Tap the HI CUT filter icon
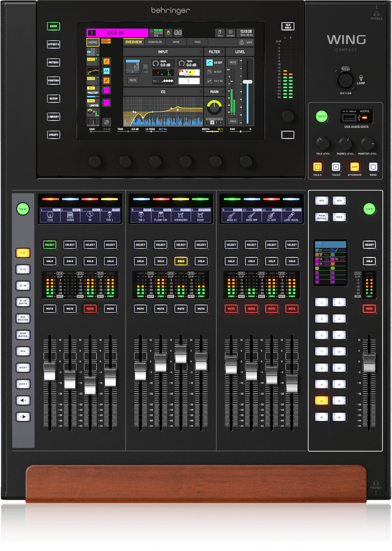 [209, 72]
